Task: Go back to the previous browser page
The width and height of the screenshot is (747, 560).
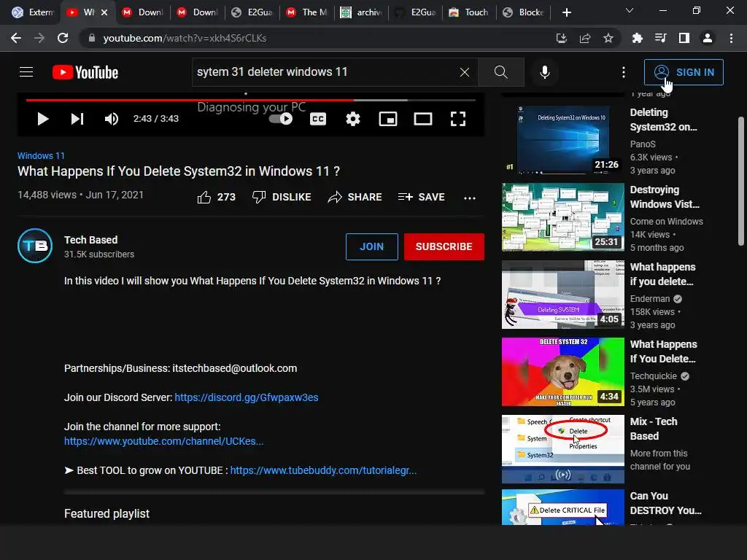Action: 16,38
